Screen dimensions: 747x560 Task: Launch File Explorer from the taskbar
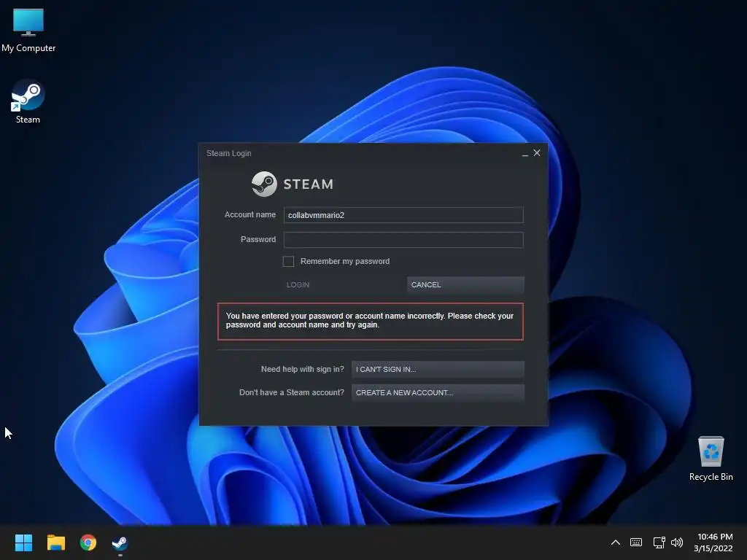pos(55,542)
